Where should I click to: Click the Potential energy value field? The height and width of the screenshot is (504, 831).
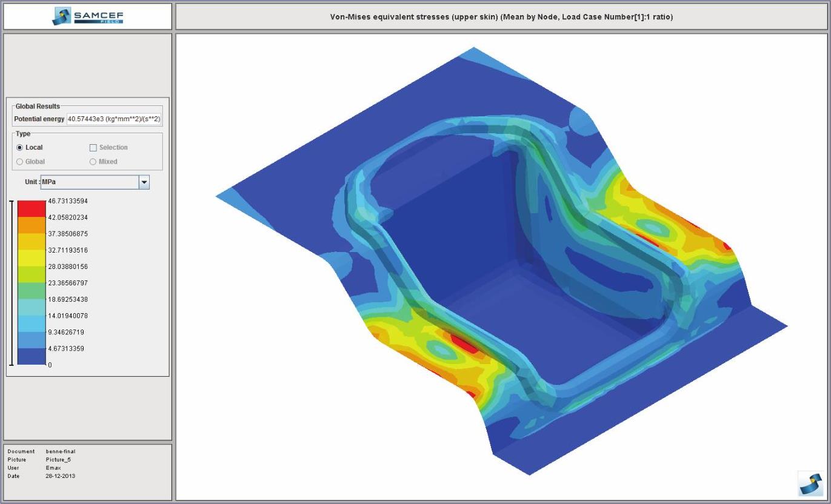click(114, 119)
